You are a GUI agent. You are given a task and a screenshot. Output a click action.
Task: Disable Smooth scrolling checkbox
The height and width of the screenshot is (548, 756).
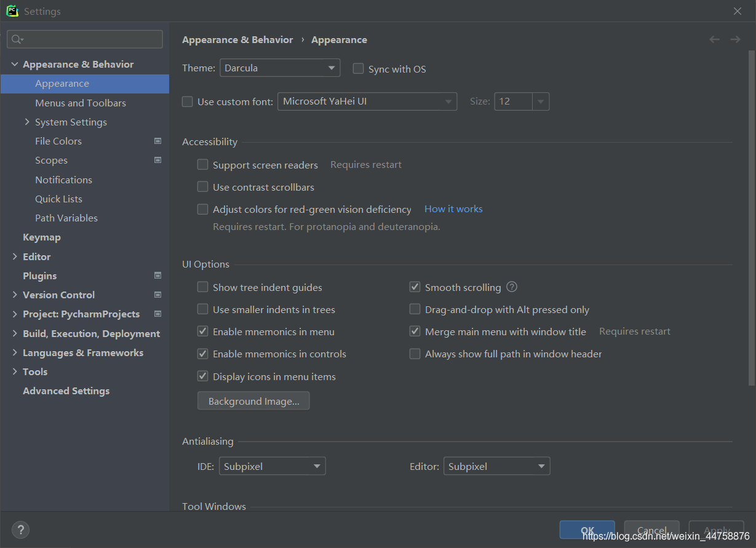(x=415, y=287)
